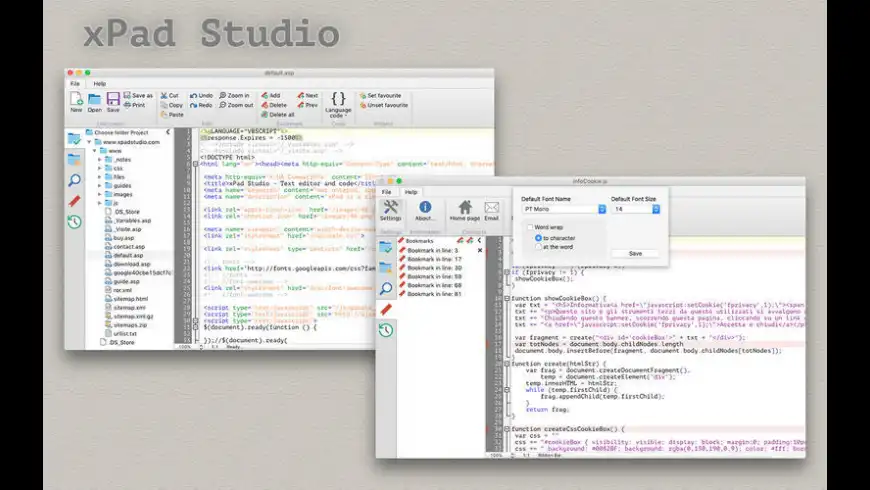Open the File tab in infoCookie.js window
The width and height of the screenshot is (870, 490).
(386, 192)
